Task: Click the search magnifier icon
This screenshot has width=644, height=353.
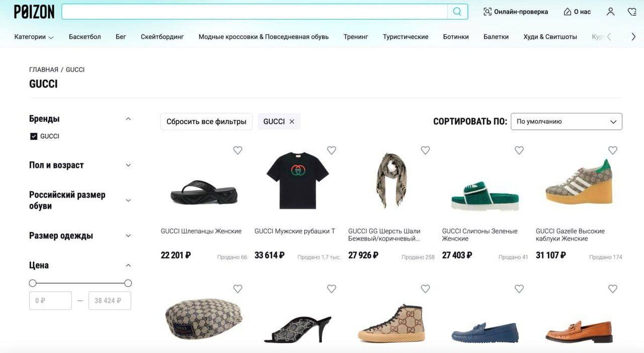Action: click(457, 11)
